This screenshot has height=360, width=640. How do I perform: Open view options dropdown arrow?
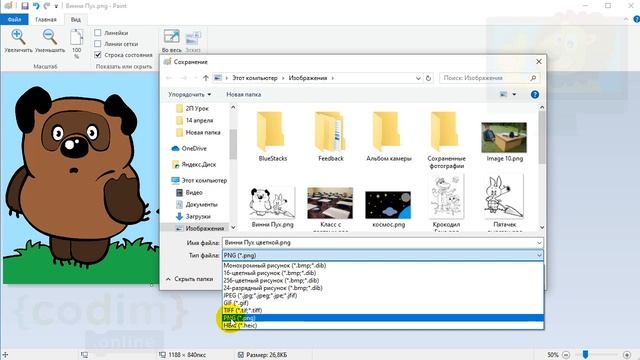coord(514,95)
